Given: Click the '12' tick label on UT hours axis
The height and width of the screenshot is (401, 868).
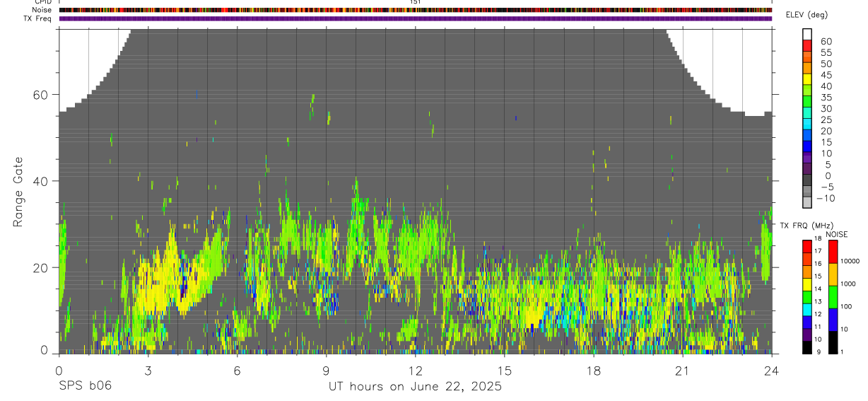Looking at the screenshot, I should click(x=415, y=370).
